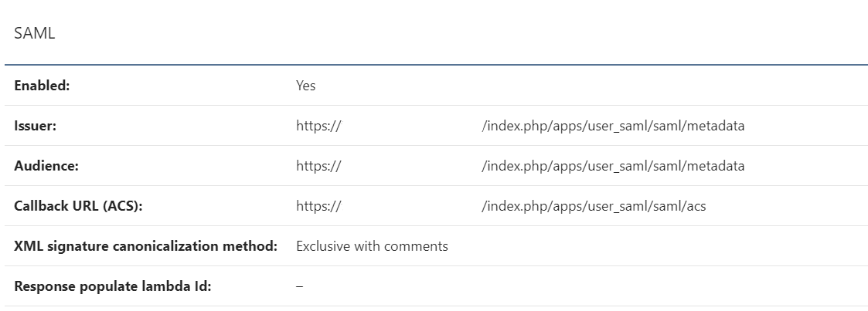Click the https:// prefix of Issuer
Viewport: 868px width, 311px height.
[x=318, y=126]
